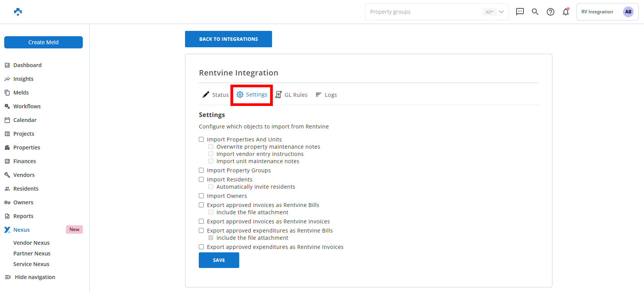Click the search magnifier icon
Image resolution: width=644 pixels, height=292 pixels.
click(x=535, y=12)
